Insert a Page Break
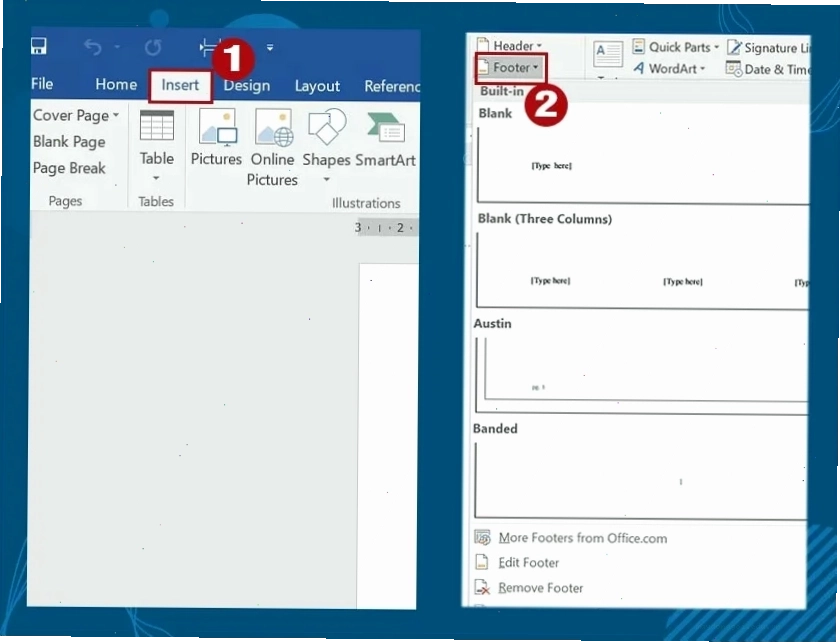This screenshot has width=840, height=643. coord(69,168)
